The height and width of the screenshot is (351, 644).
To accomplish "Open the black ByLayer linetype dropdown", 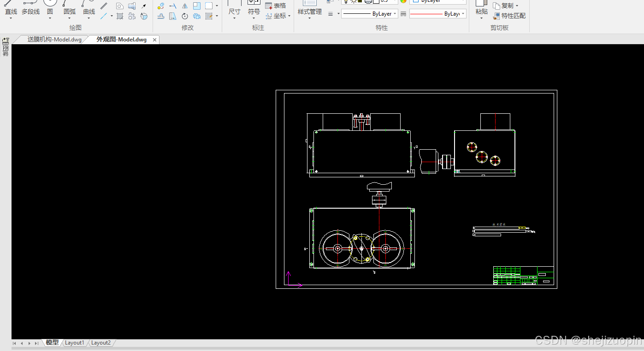I will 370,14.
